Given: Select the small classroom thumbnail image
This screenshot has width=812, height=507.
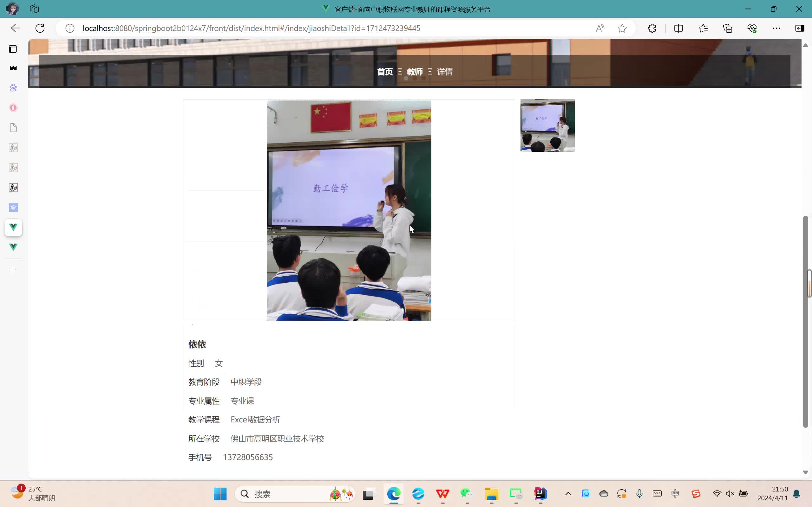Looking at the screenshot, I should click(x=547, y=125).
